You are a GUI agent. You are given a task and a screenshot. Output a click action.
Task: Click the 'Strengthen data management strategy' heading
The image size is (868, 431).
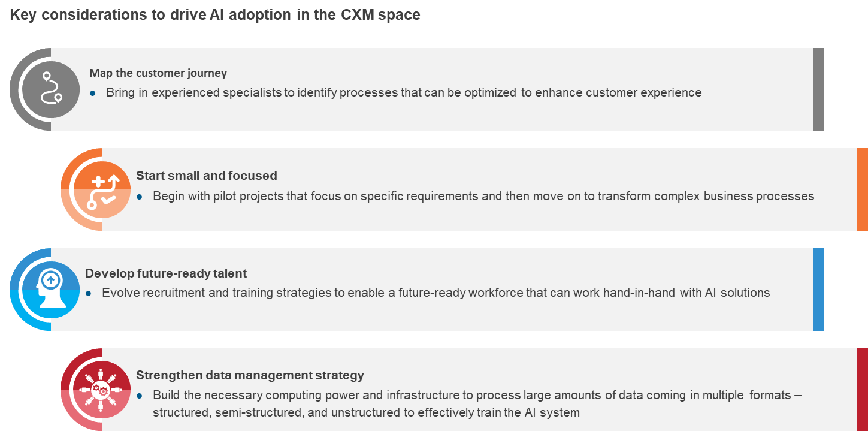250,375
